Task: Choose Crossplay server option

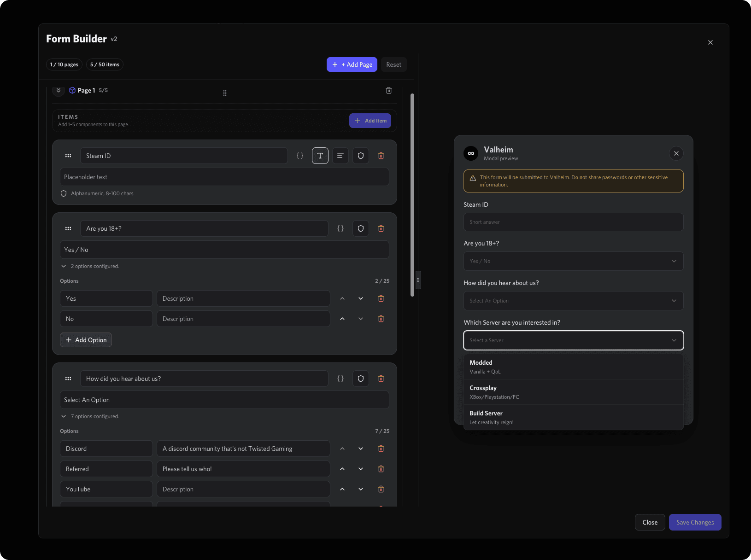Action: coord(573,392)
